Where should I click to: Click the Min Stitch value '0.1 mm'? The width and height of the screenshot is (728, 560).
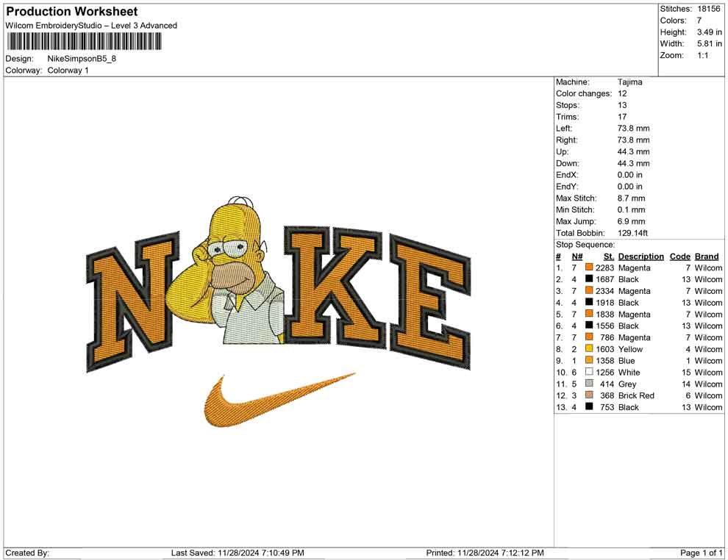coord(632,209)
